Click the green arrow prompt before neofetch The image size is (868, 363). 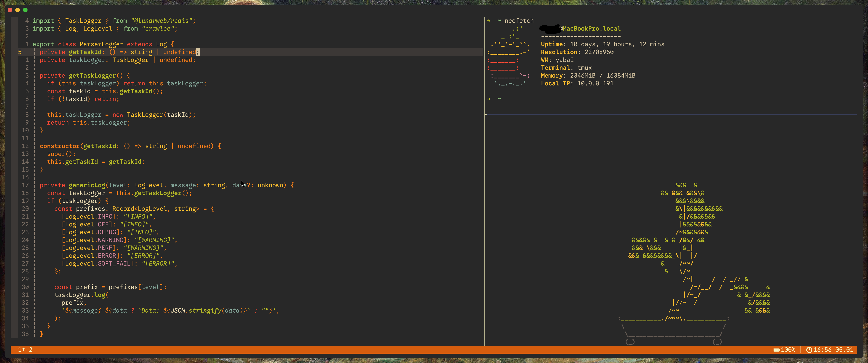click(x=488, y=21)
